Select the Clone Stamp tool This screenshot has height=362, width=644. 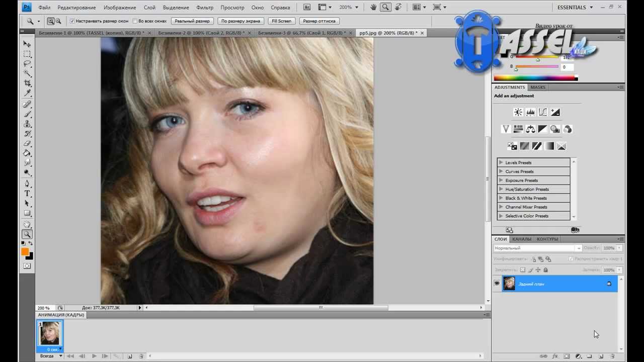(27, 124)
